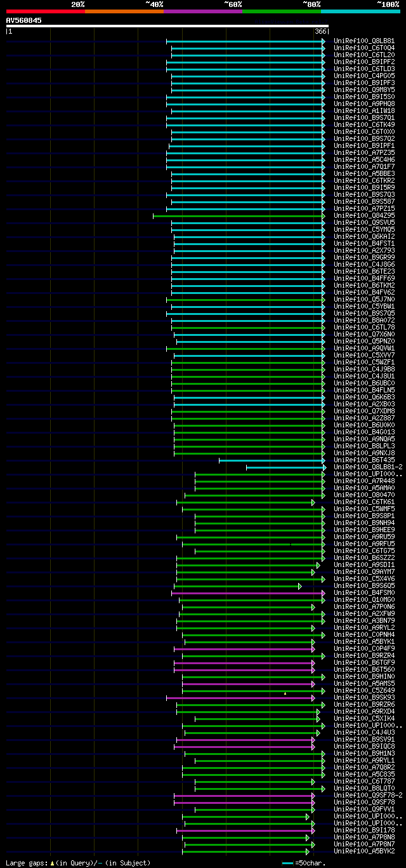This screenshot has height=868, width=406.
Task: Select the UniRef100_Q5PNZ0 hit name
Action: tap(364, 342)
